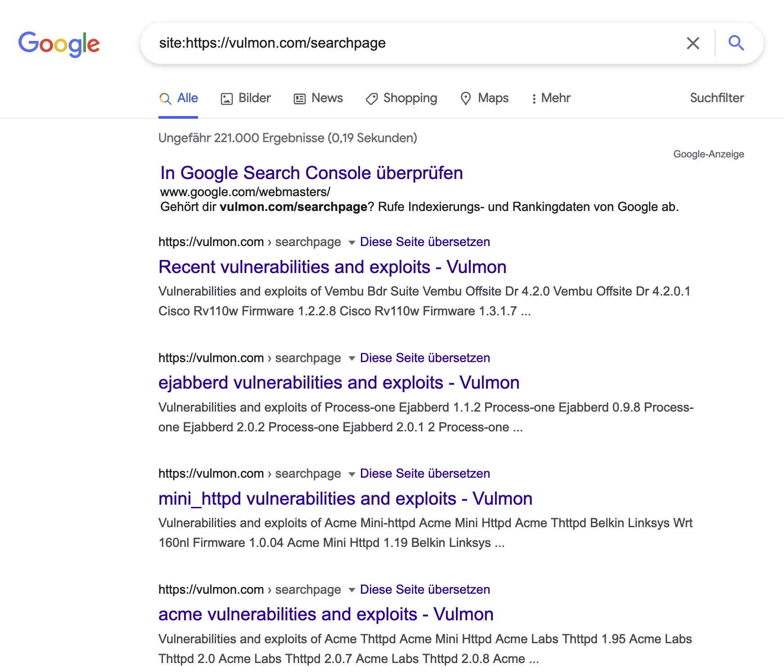The width and height of the screenshot is (784, 672).
Task: Click the Google logo
Action: point(59,44)
